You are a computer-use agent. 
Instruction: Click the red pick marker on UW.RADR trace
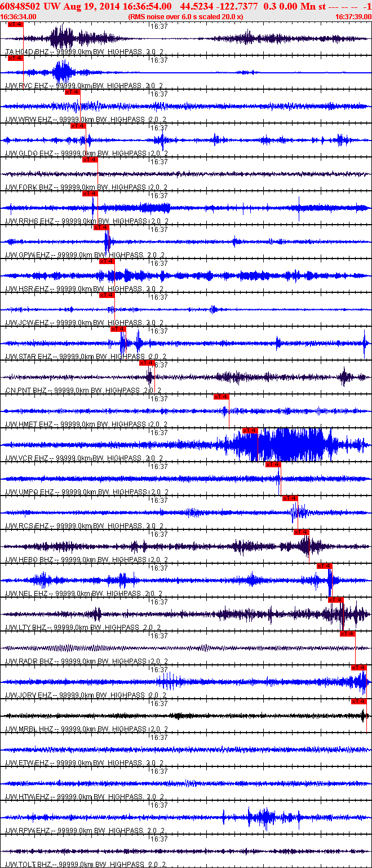pyautogui.click(x=348, y=634)
